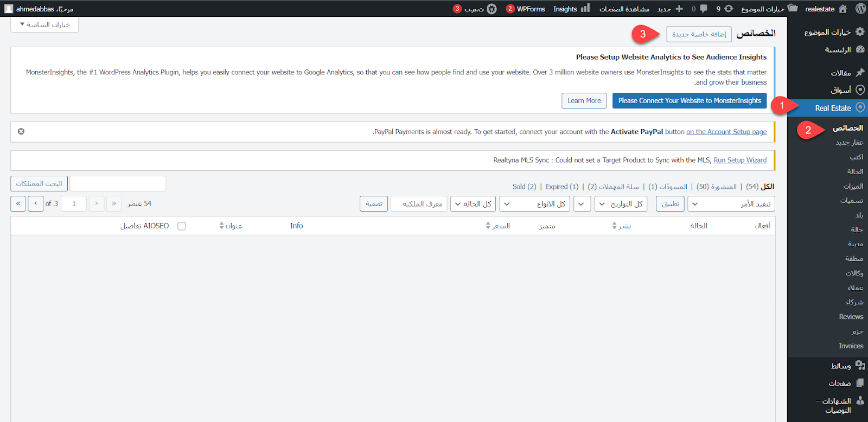Click the properties search input field
868x422 pixels.
tap(118, 184)
